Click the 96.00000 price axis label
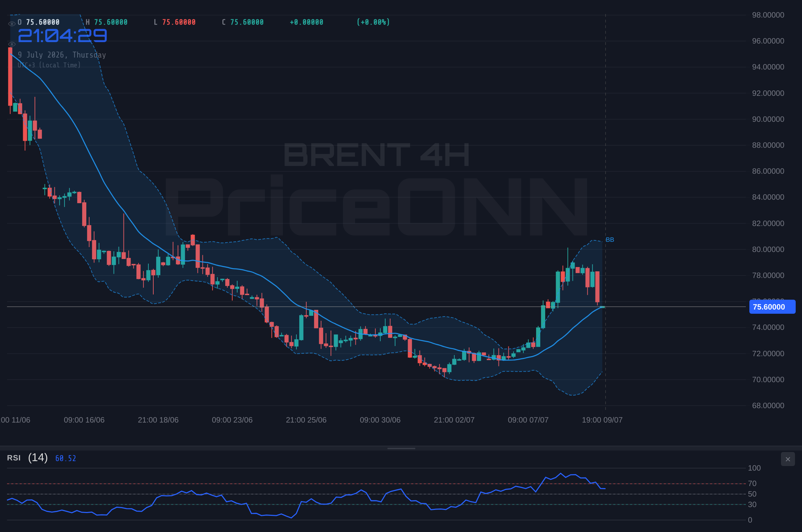Screen dimensions: 802x532 (768, 41)
